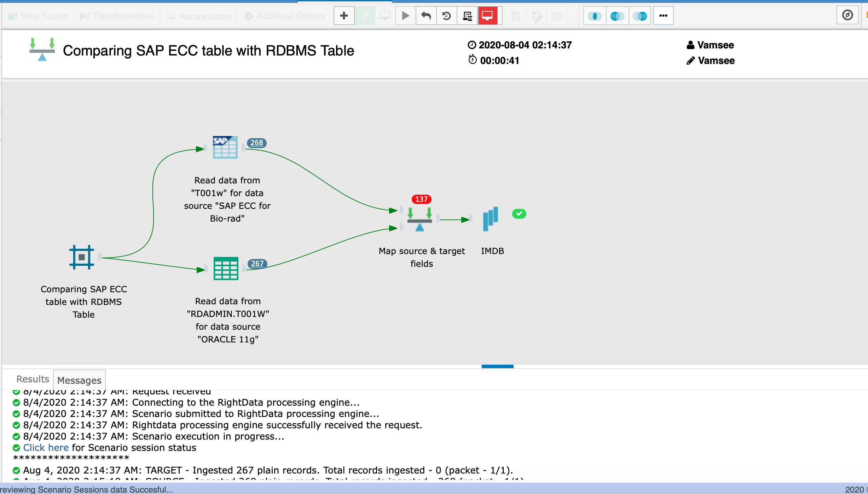
Task: Open the three-dots more options menu
Action: coord(663,16)
